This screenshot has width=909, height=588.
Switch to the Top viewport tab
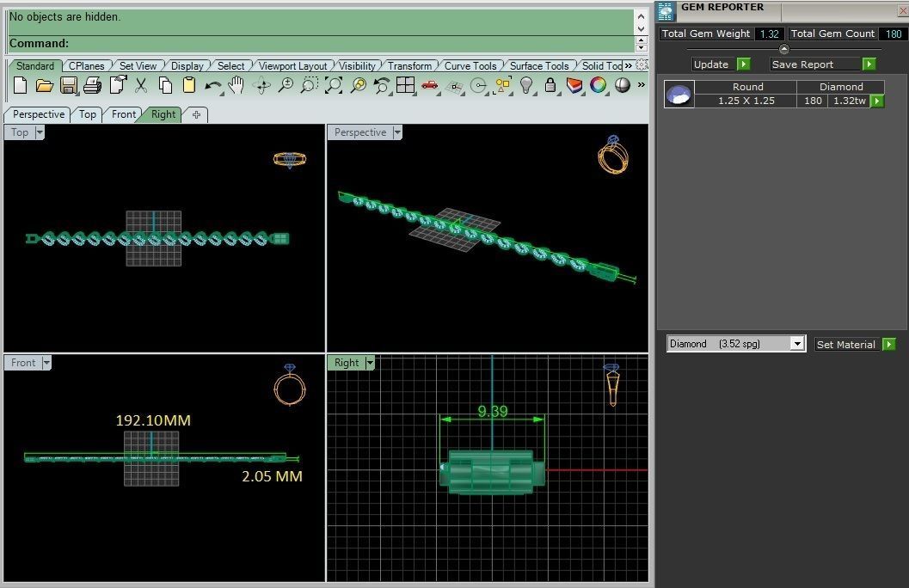(88, 114)
